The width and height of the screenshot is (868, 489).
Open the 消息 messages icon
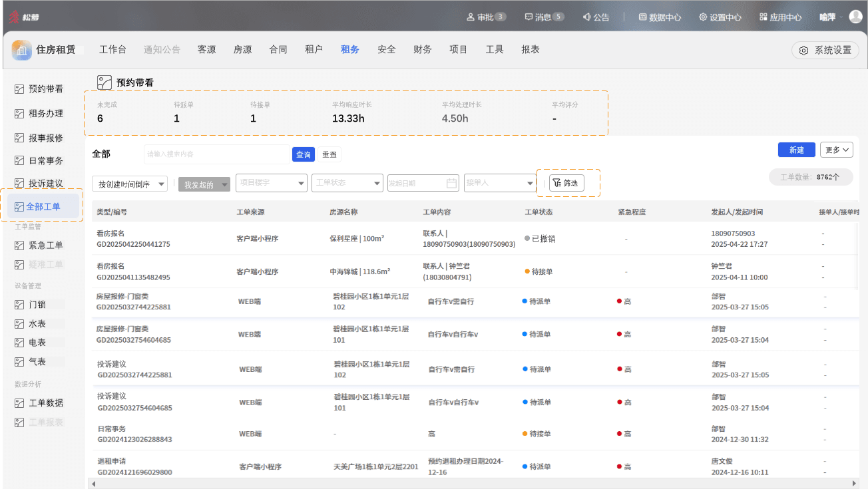(529, 17)
